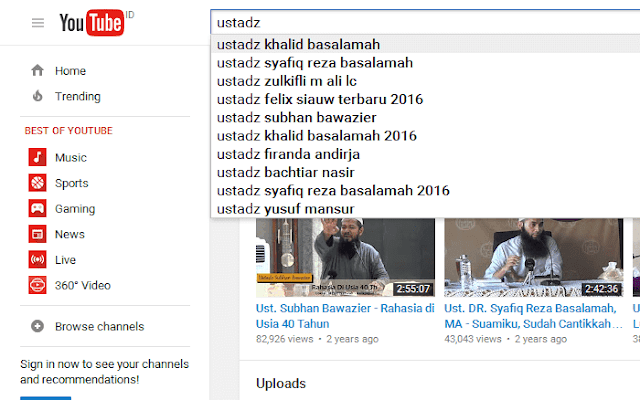Choose suggestion ustadz syafiq reza basalamah
Screen dimensions: 640x400
pos(425,62)
